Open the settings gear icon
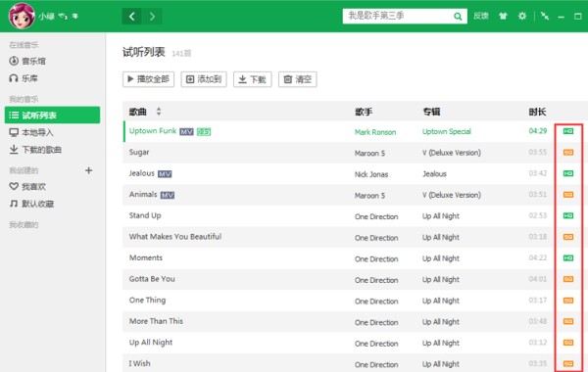588x372 pixels. [522, 16]
